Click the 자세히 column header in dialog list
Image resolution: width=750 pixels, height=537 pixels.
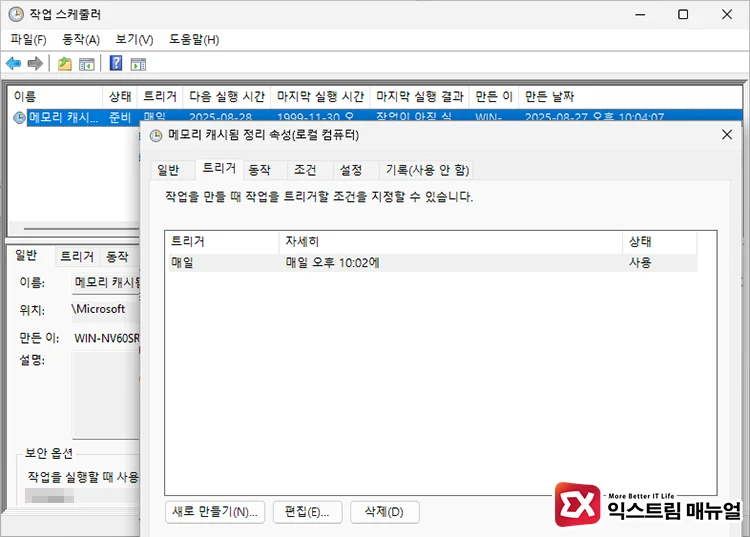(x=451, y=241)
